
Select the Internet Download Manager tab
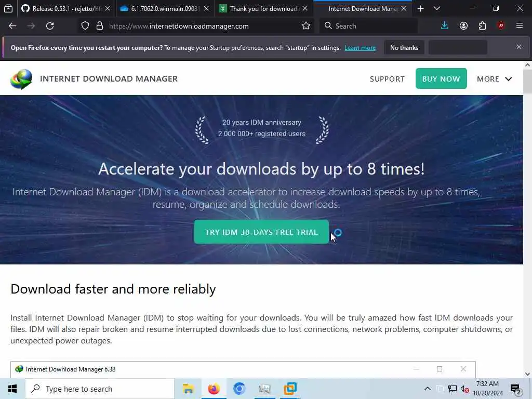(x=362, y=8)
